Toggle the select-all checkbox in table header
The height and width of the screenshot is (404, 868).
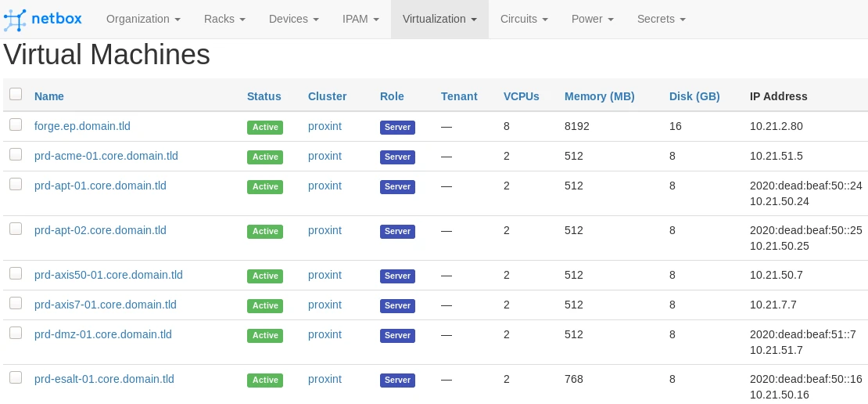coord(16,94)
